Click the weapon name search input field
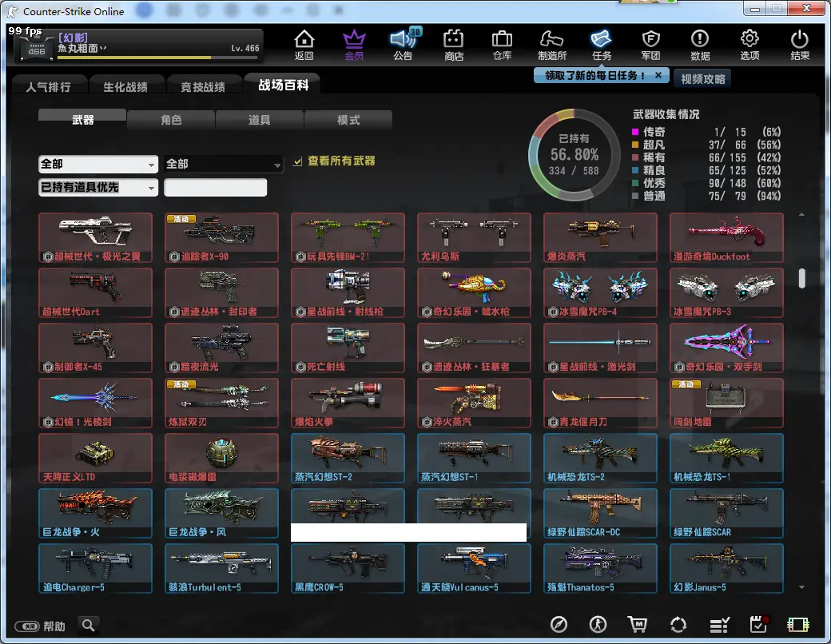This screenshot has width=831, height=644. point(215,188)
